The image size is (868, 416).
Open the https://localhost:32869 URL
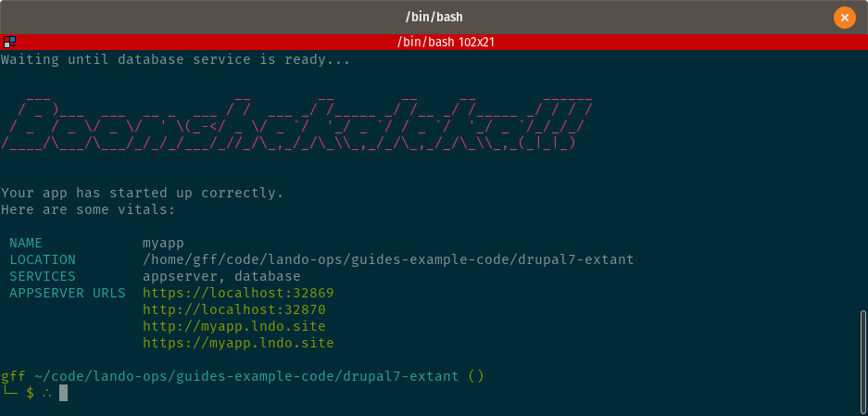238,293
